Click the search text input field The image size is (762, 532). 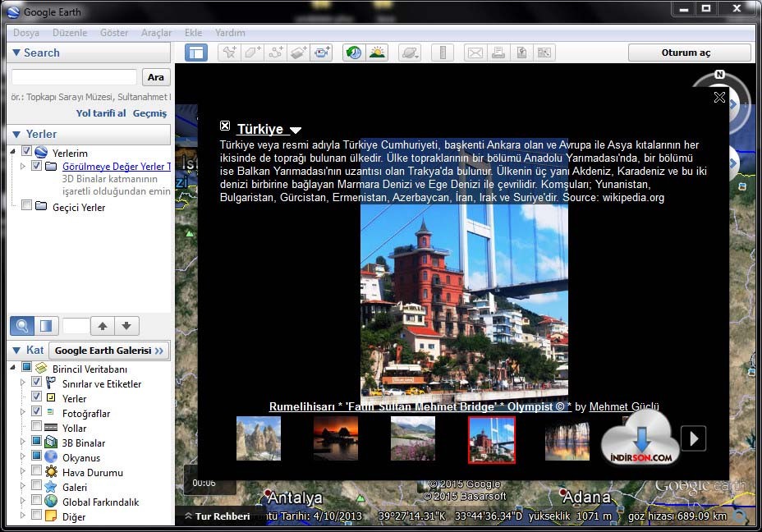(x=75, y=77)
